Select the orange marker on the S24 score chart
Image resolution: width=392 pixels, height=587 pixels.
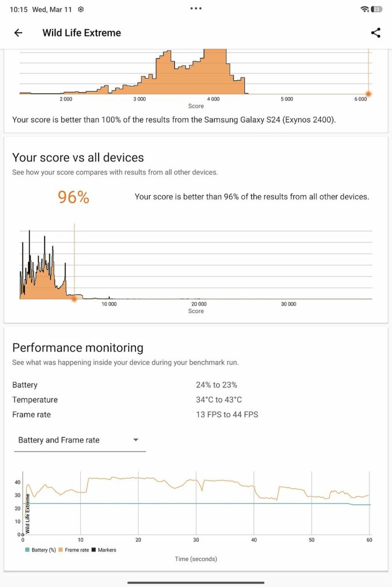click(x=368, y=93)
